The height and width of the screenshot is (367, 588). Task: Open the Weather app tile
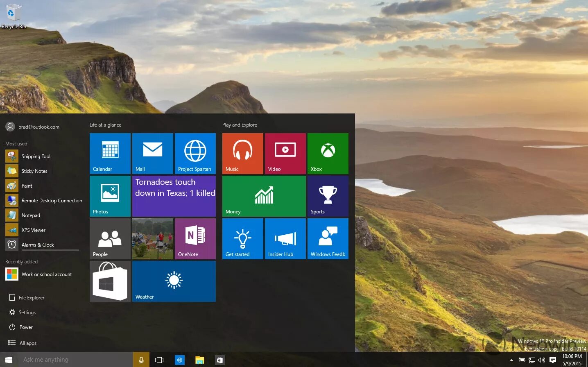coord(174,281)
